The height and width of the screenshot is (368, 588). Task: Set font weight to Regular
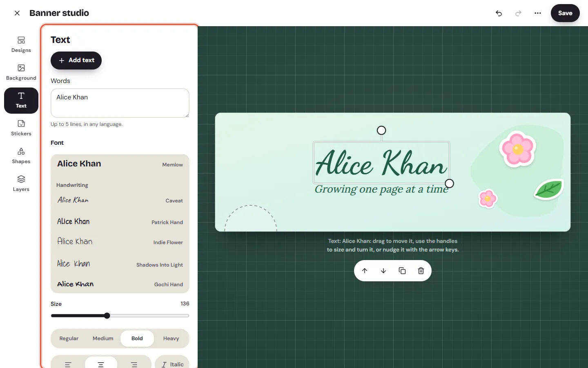click(69, 339)
